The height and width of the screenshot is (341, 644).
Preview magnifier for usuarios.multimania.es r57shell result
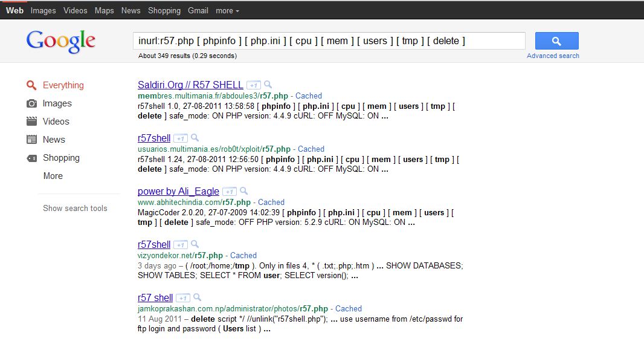pyautogui.click(x=195, y=138)
